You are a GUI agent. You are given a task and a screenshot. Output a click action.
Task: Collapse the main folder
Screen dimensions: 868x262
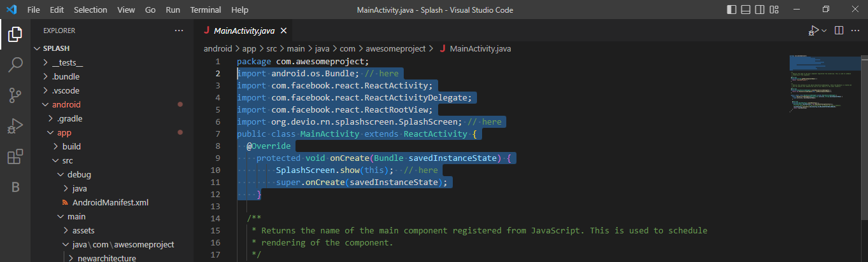click(112, 216)
